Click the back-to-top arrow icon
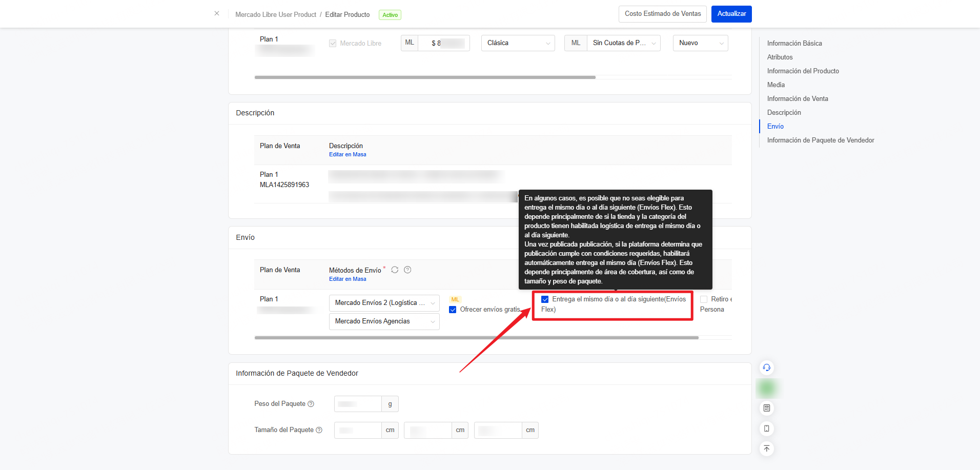The image size is (980, 470). coord(767,448)
